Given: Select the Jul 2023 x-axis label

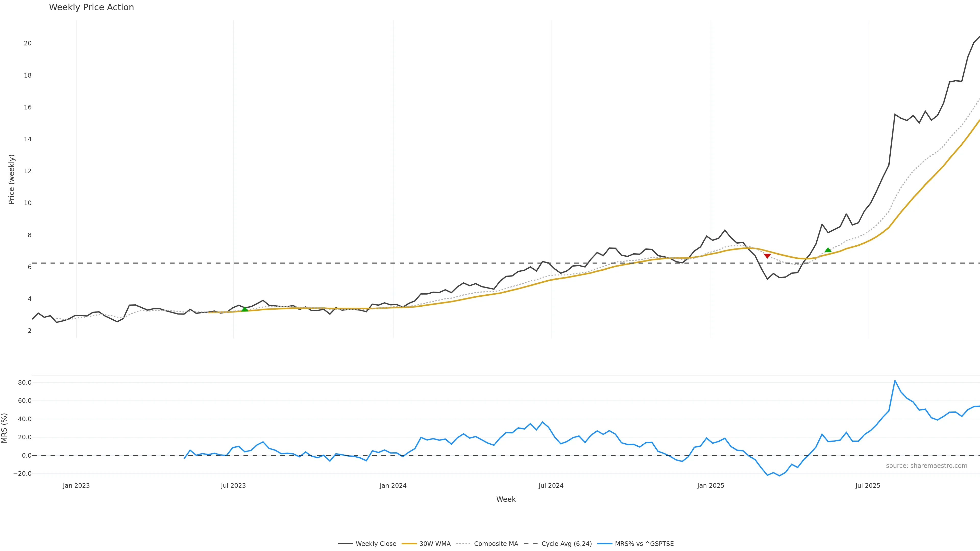Looking at the screenshot, I should point(233,486).
